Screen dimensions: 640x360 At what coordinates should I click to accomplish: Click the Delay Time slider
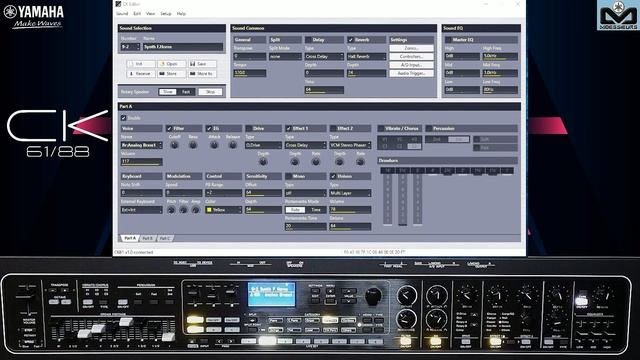[x=324, y=90]
